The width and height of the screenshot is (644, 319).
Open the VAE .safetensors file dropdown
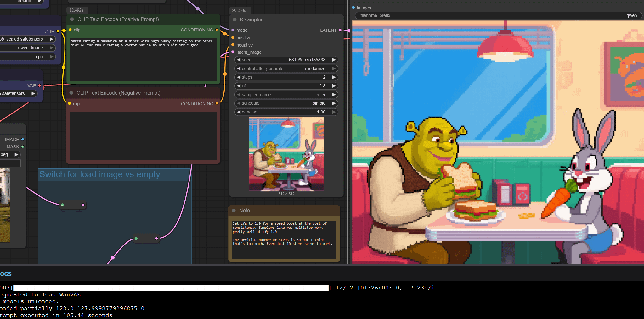[x=19, y=93]
